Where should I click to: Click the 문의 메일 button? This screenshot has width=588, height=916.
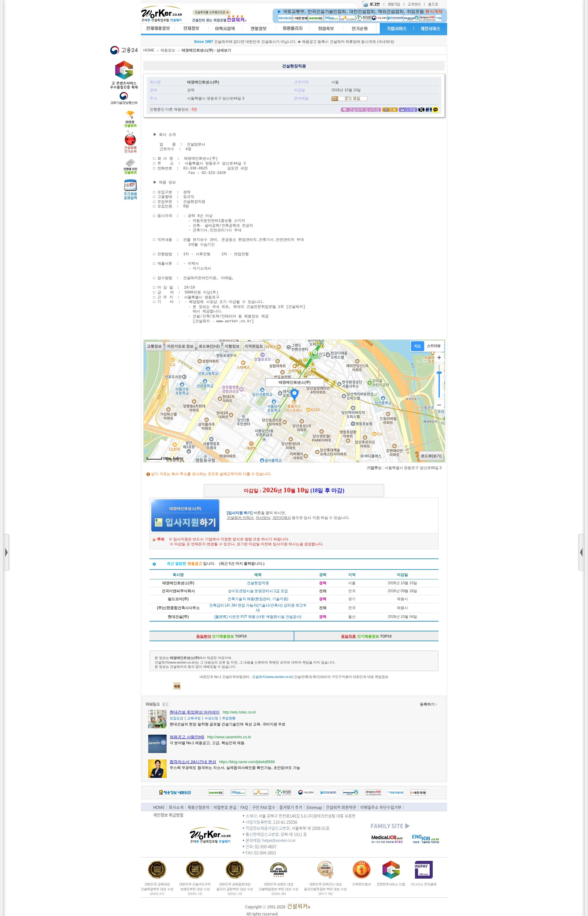point(349,99)
